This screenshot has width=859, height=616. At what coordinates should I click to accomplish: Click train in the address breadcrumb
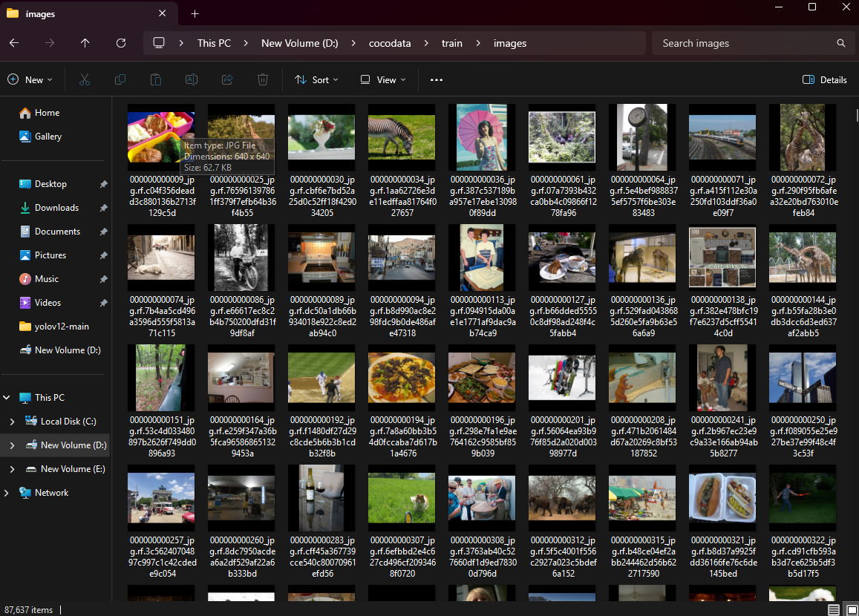(x=452, y=43)
